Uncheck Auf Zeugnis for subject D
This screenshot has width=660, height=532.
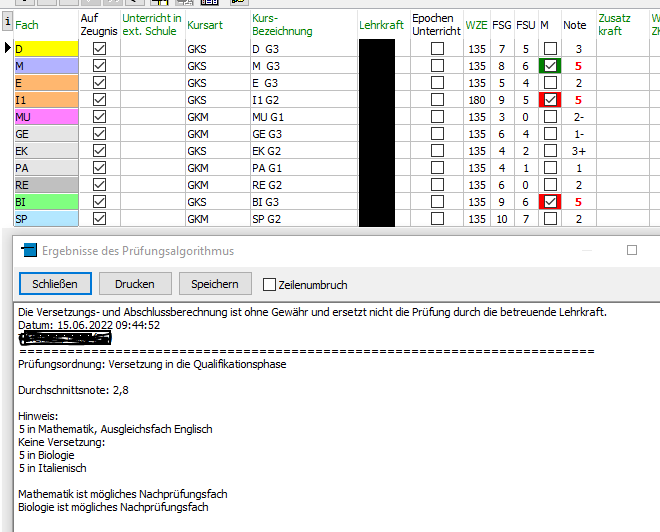pos(99,49)
